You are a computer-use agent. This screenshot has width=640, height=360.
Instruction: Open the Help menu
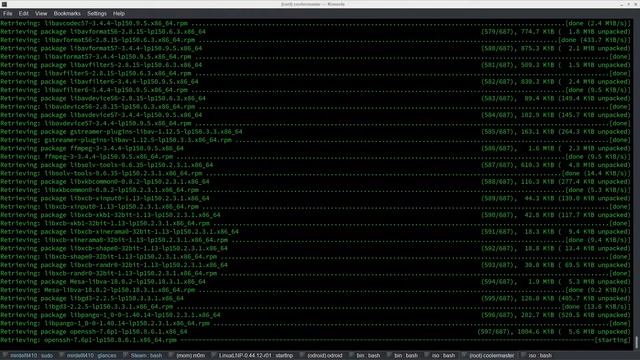pyautogui.click(x=119, y=13)
